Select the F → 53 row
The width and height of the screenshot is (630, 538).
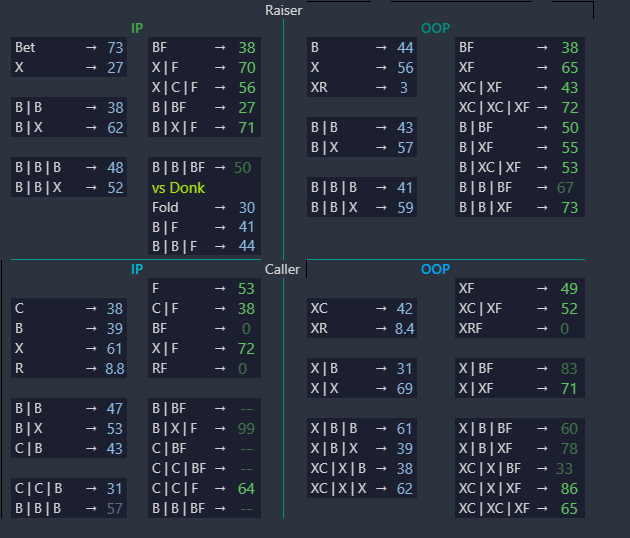pos(205,288)
